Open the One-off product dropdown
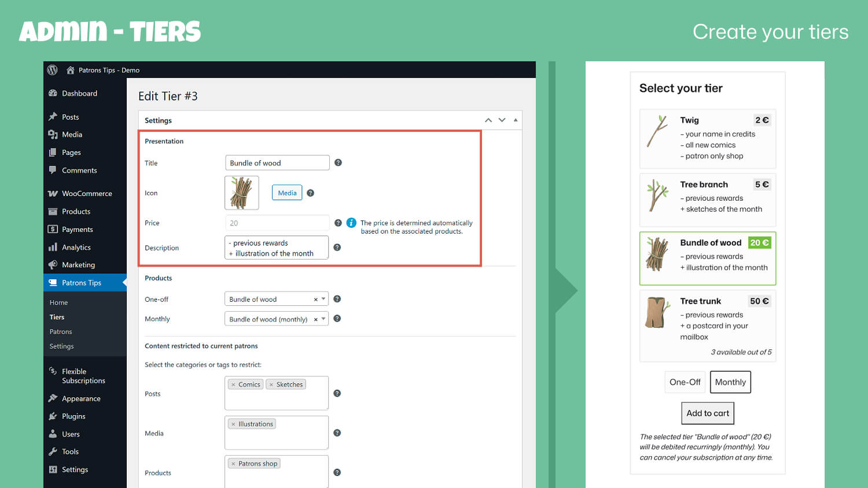The height and width of the screenshot is (488, 868). click(277, 299)
